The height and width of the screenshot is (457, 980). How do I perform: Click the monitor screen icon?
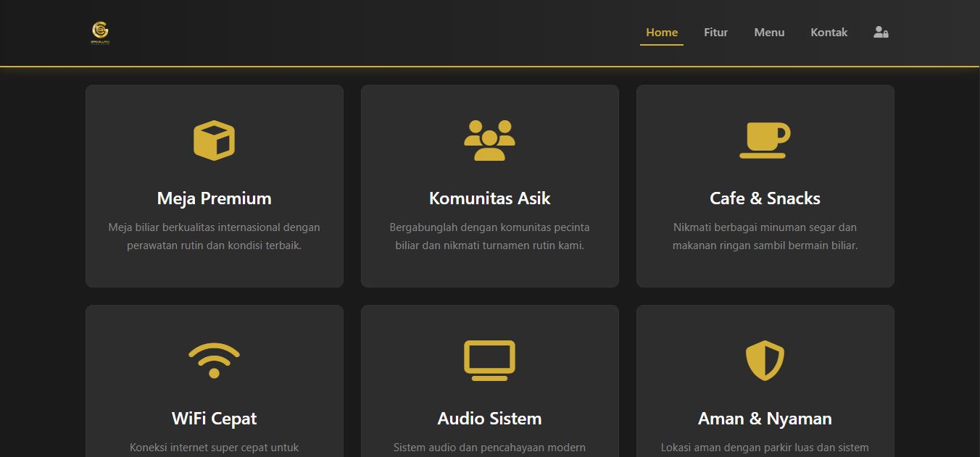[x=489, y=360]
